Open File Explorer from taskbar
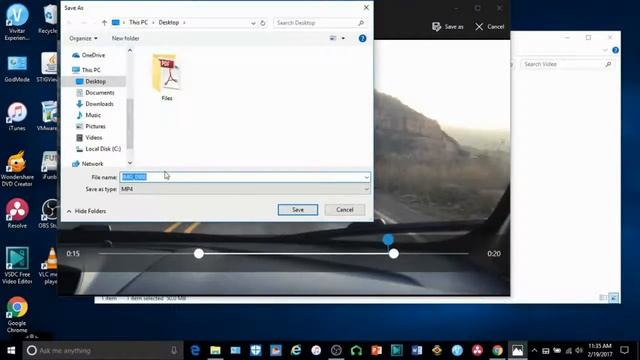This screenshot has height=360, width=640. (x=216, y=350)
